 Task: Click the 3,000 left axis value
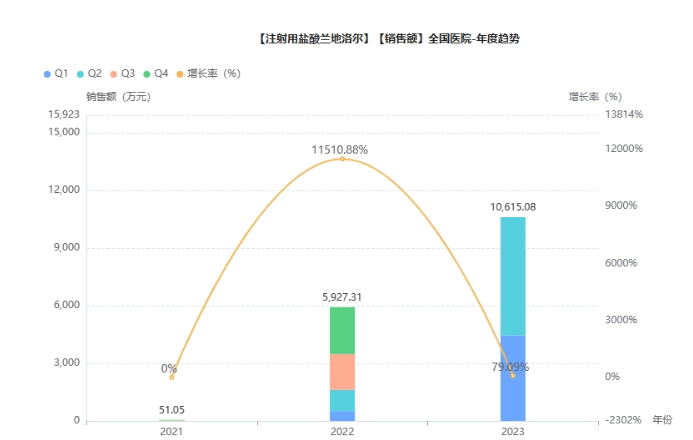click(67, 363)
